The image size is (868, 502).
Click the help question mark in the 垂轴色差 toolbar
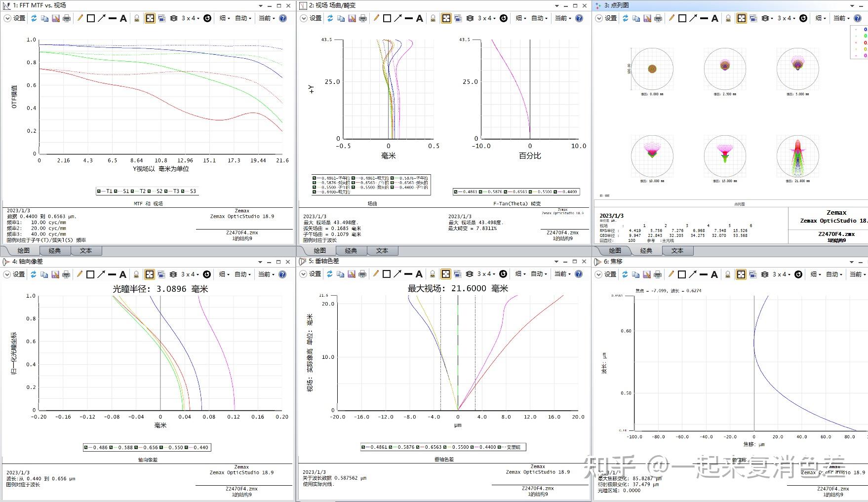coord(579,274)
